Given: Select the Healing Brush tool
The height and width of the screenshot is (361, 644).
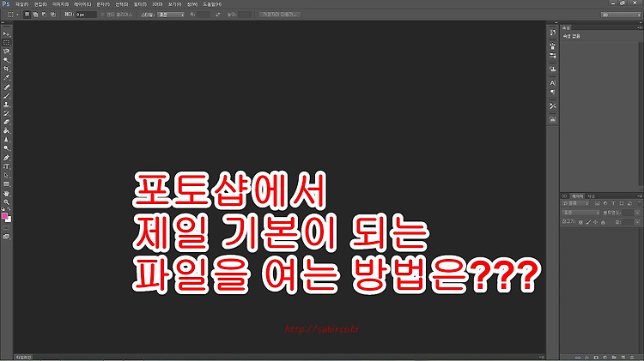Looking at the screenshot, I should [x=6, y=87].
